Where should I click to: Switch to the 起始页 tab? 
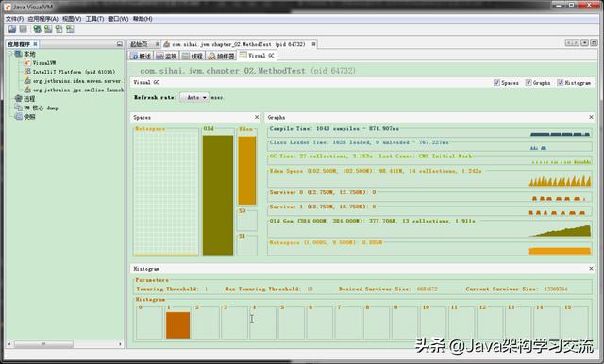(x=139, y=44)
